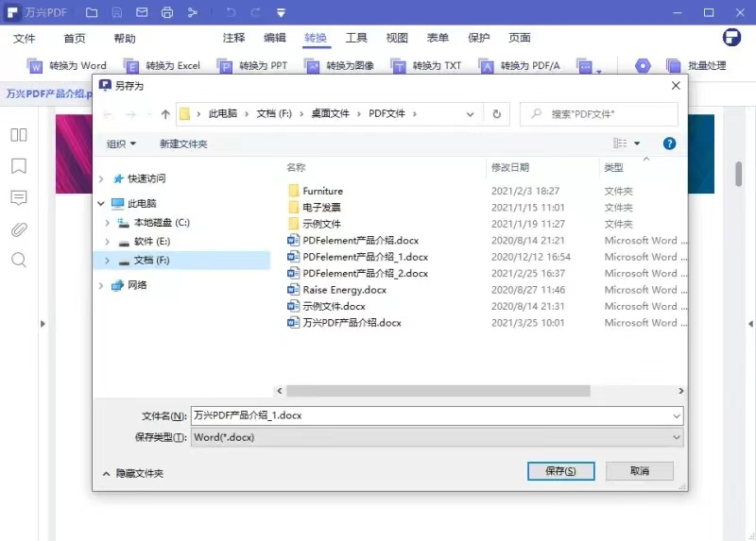756x541 pixels.
Task: Click the conversion settings hexagon icon
Action: pos(643,65)
